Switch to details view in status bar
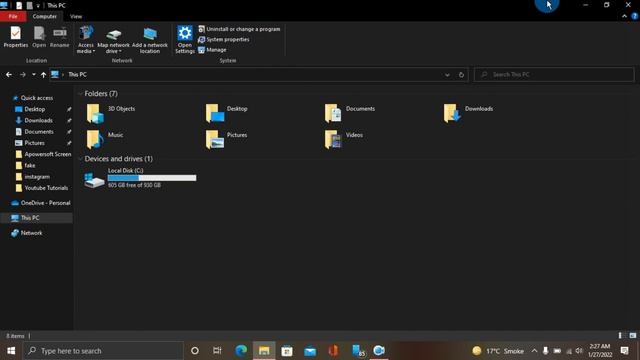The image size is (640, 360). (620, 336)
